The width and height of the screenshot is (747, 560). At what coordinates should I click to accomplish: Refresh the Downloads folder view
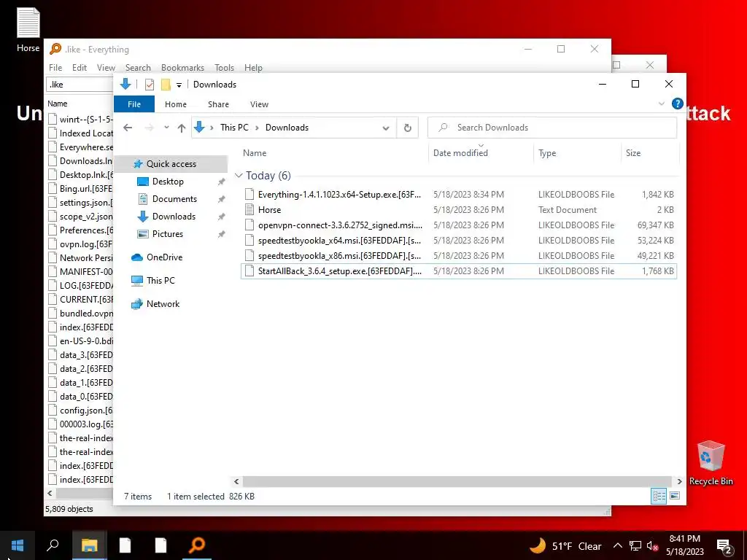coord(407,128)
